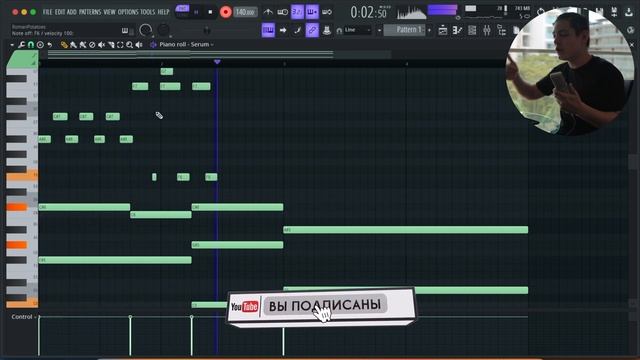Open the piano roll wrench tools menu

[x=21, y=44]
